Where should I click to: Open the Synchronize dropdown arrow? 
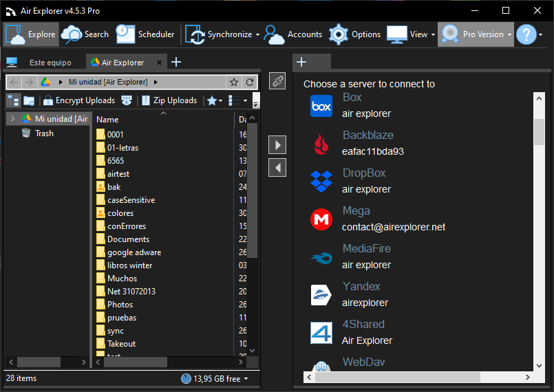(257, 34)
